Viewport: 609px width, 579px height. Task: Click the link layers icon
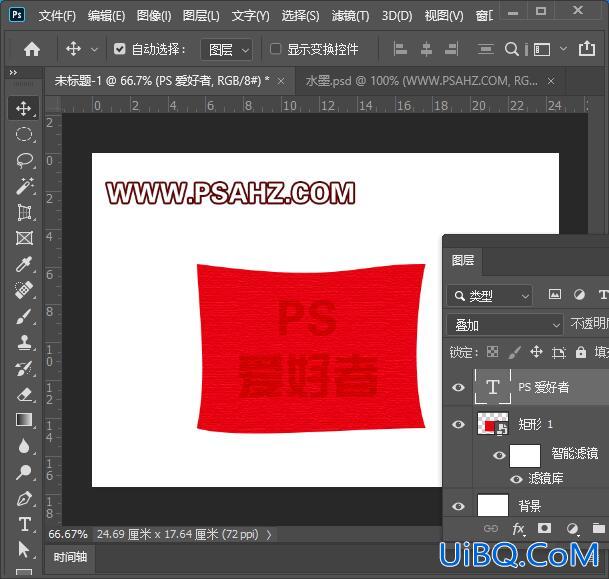pos(491,528)
